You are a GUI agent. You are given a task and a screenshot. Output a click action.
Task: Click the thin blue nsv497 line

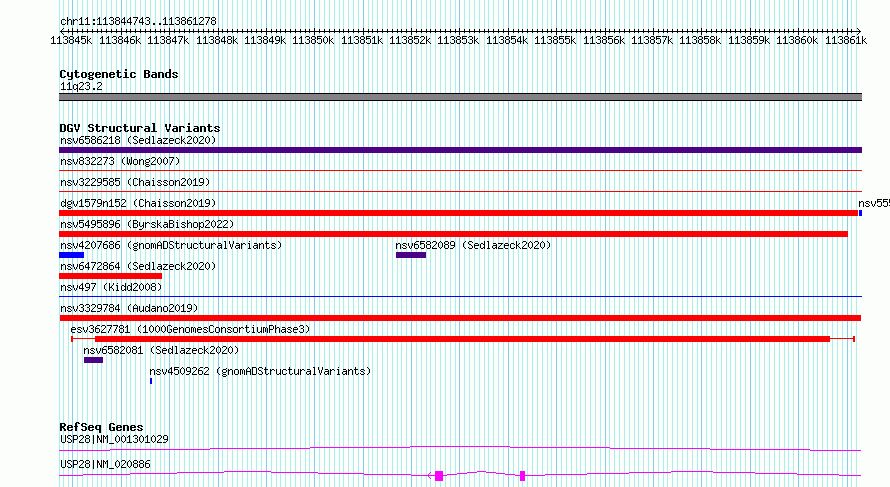pyautogui.click(x=460, y=296)
